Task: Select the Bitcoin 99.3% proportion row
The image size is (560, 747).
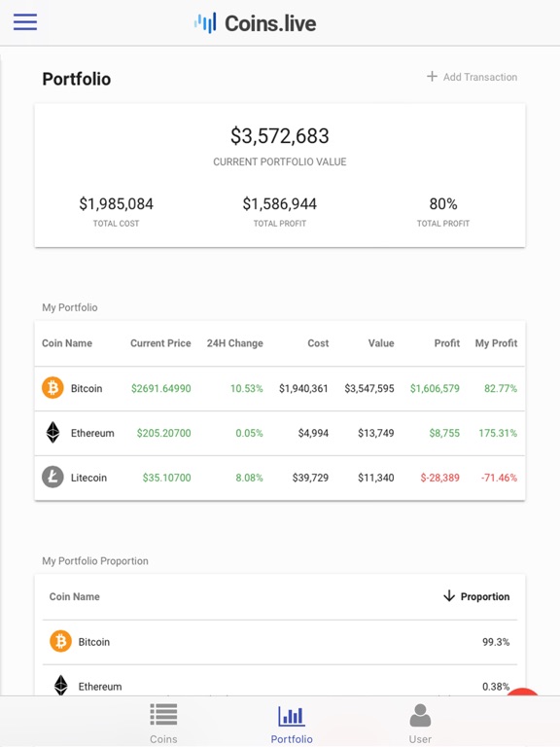Action: coord(280,642)
